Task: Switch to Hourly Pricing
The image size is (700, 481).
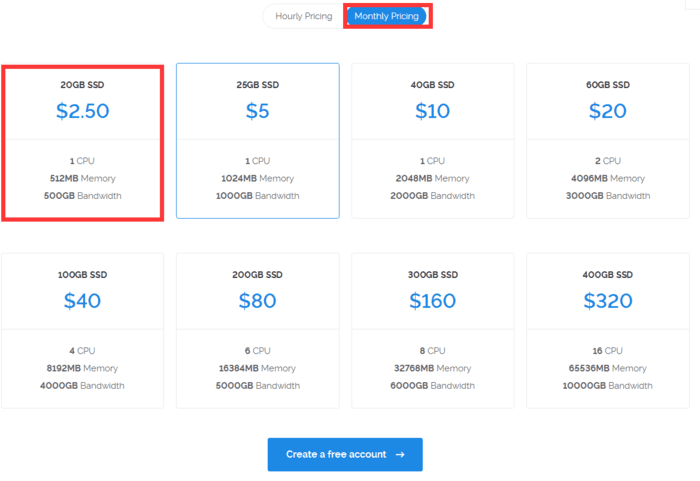Action: (304, 16)
